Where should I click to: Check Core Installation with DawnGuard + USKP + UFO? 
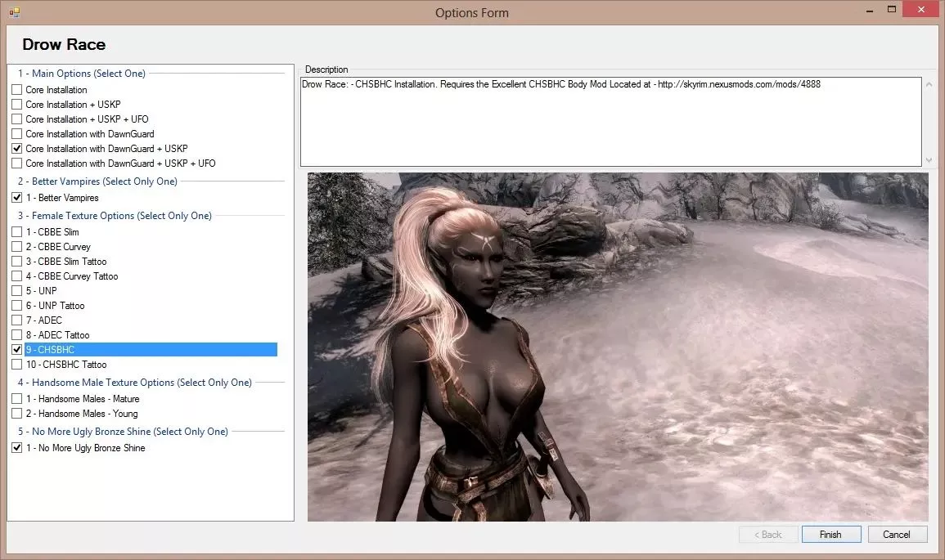pos(17,164)
